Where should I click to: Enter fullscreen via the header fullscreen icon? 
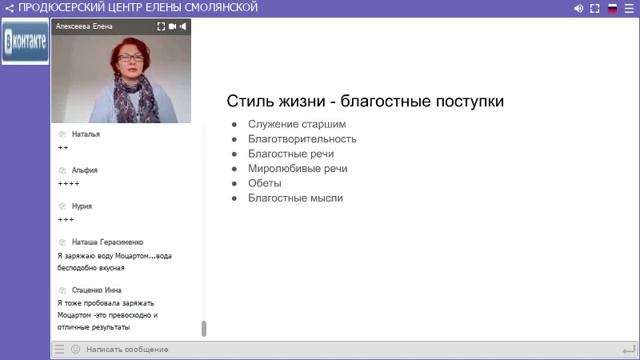click(x=595, y=8)
